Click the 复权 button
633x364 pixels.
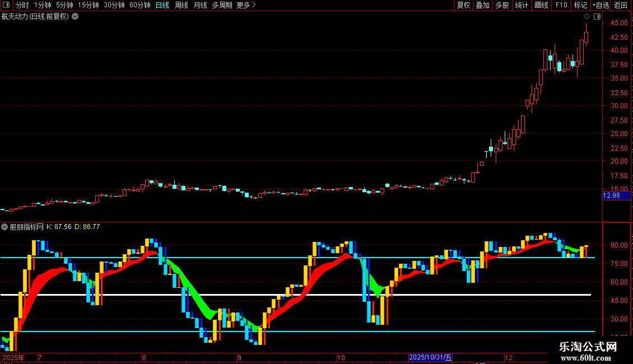point(463,5)
